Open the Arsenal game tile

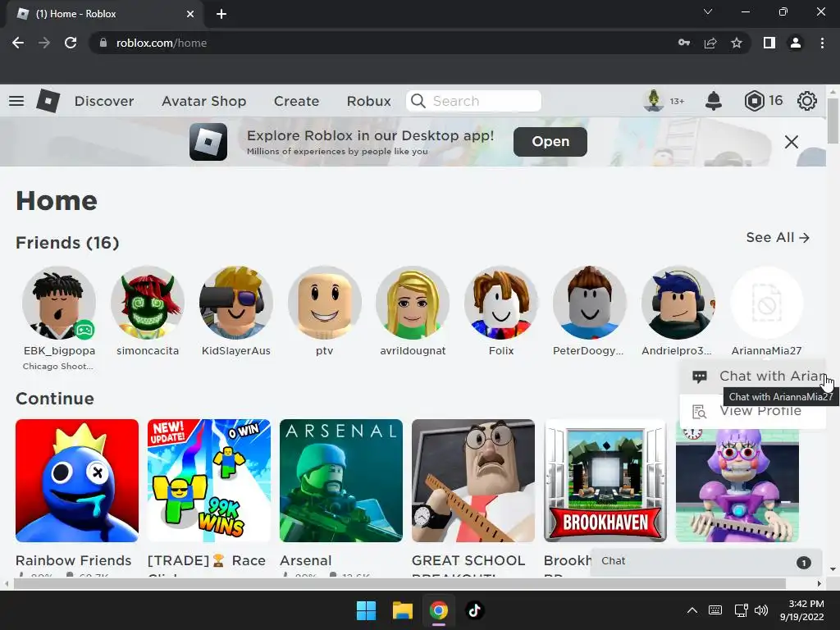pyautogui.click(x=341, y=481)
